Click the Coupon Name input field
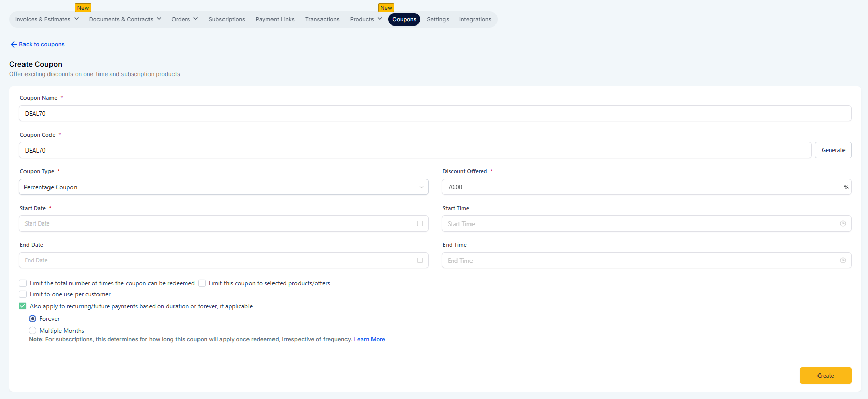 tap(435, 113)
